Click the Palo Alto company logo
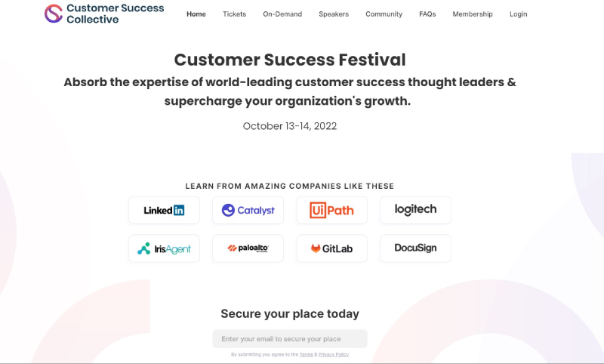This screenshot has width=604, height=364. coord(248,248)
